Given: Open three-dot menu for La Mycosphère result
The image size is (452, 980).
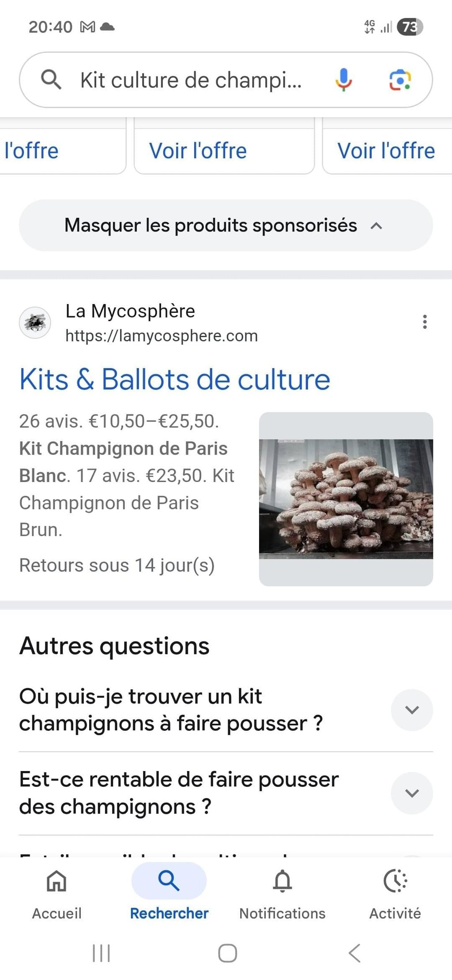Looking at the screenshot, I should 425,322.
